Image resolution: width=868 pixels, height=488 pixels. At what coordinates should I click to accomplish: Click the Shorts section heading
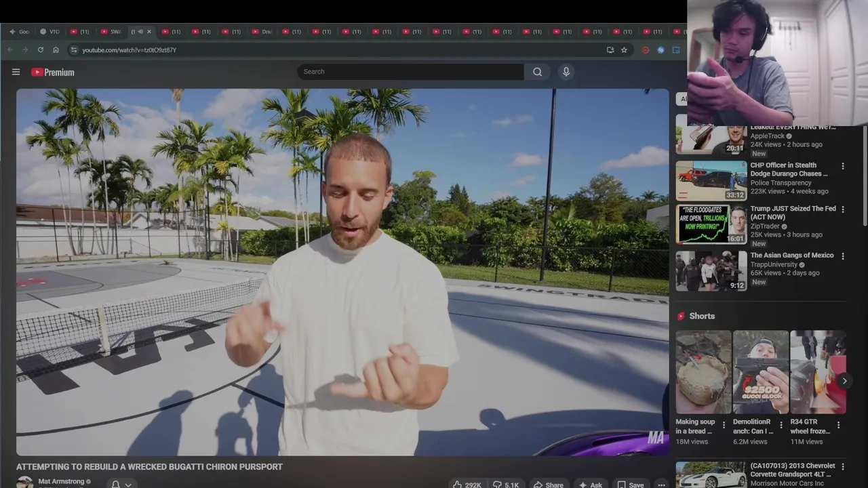[x=702, y=317]
